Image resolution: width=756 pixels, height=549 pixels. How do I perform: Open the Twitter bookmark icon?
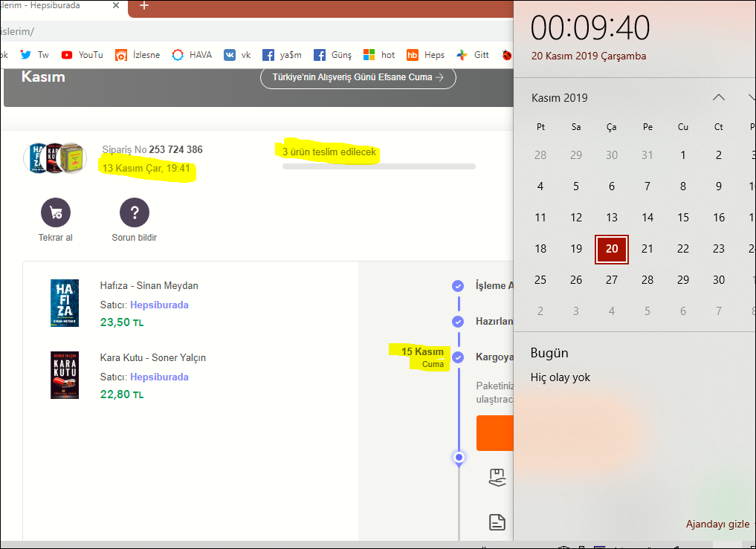[x=25, y=55]
